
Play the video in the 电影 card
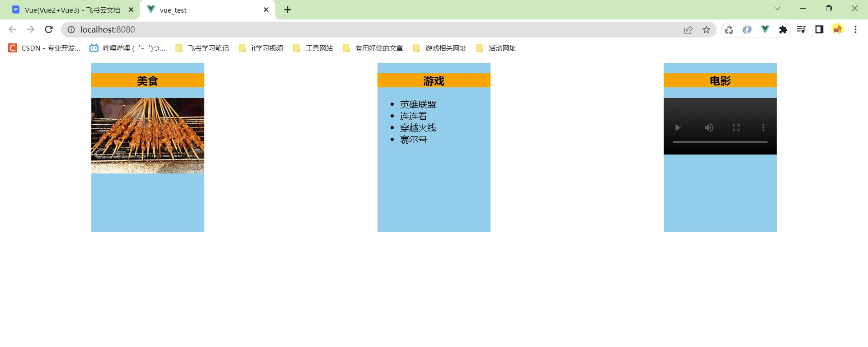click(x=677, y=128)
